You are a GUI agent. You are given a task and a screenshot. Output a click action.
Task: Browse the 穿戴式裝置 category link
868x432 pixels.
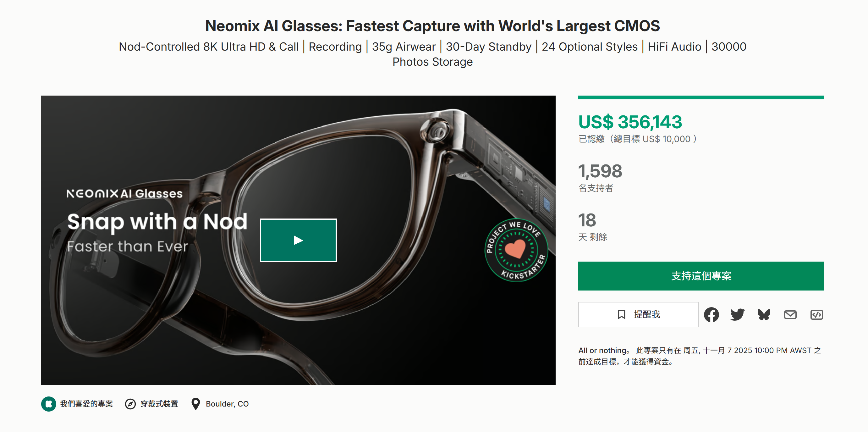click(159, 404)
